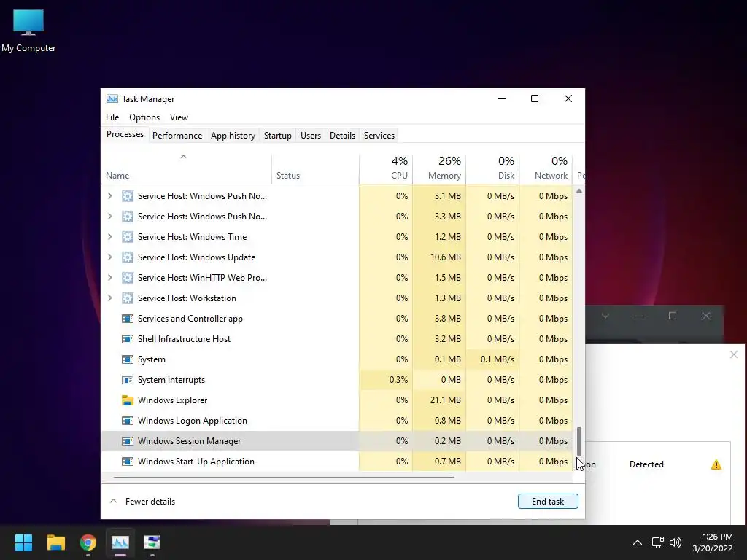747x560 pixels.
Task: Open the network icon in system tray
Action: click(x=658, y=542)
